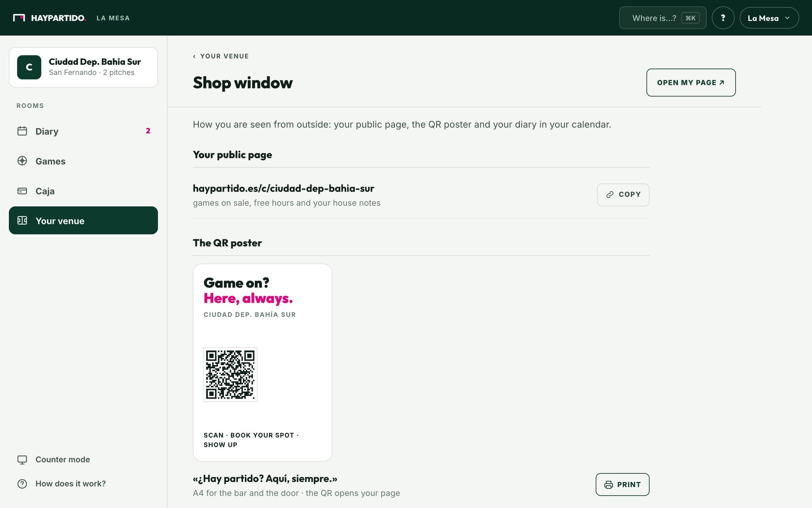Click the 'Shop window' page title
Screen dimensions: 812x508
[x=242, y=83]
